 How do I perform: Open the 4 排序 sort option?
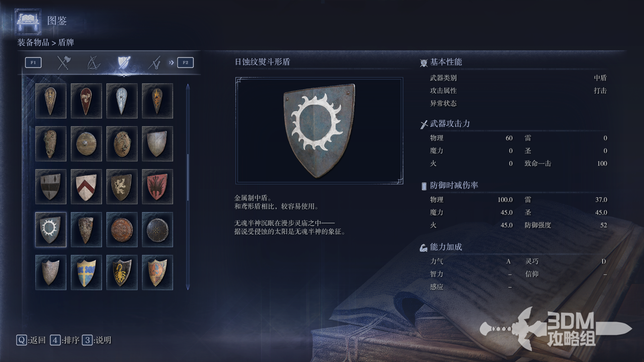coord(65,340)
